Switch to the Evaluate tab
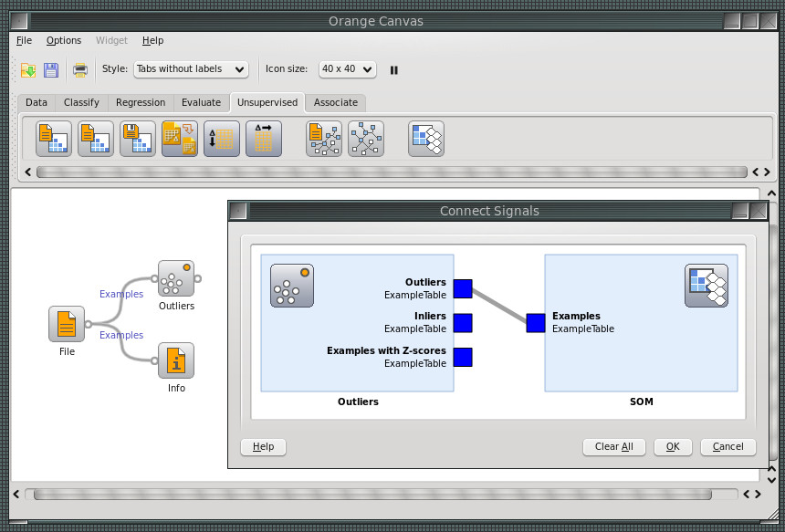This screenshot has height=532, width=785. [x=201, y=102]
